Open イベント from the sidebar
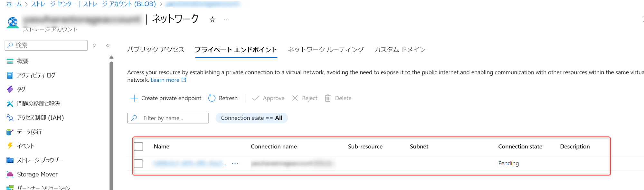This screenshot has width=644, height=190. (25, 146)
